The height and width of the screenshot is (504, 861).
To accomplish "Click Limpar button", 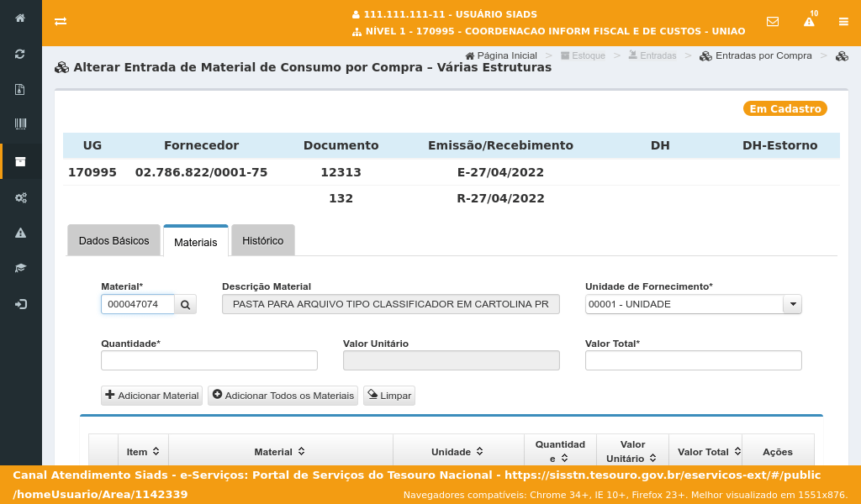I will 388,396.
